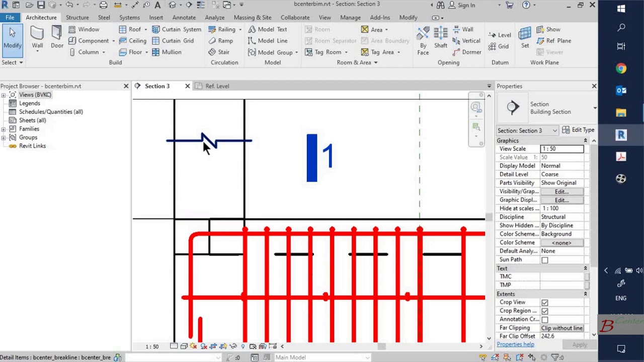This screenshot has height=362, width=644.
Task: Open the Properties help link
Action: pos(515,344)
